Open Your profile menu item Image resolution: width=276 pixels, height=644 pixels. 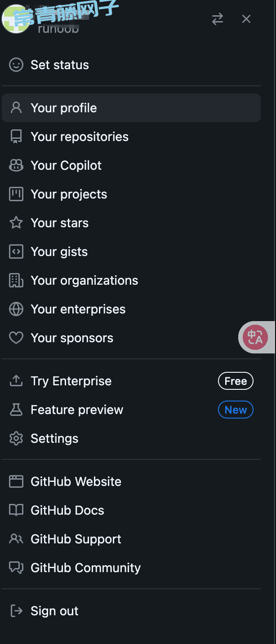131,108
